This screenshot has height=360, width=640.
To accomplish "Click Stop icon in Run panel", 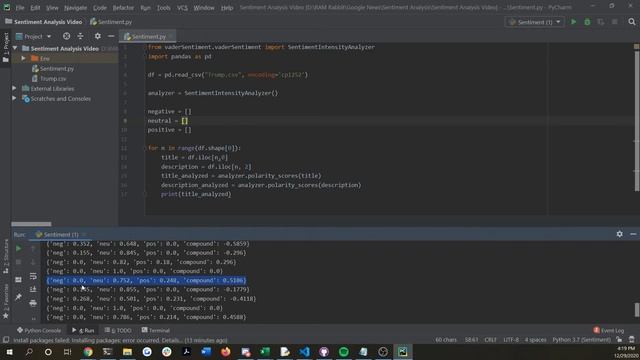I will click(18, 262).
